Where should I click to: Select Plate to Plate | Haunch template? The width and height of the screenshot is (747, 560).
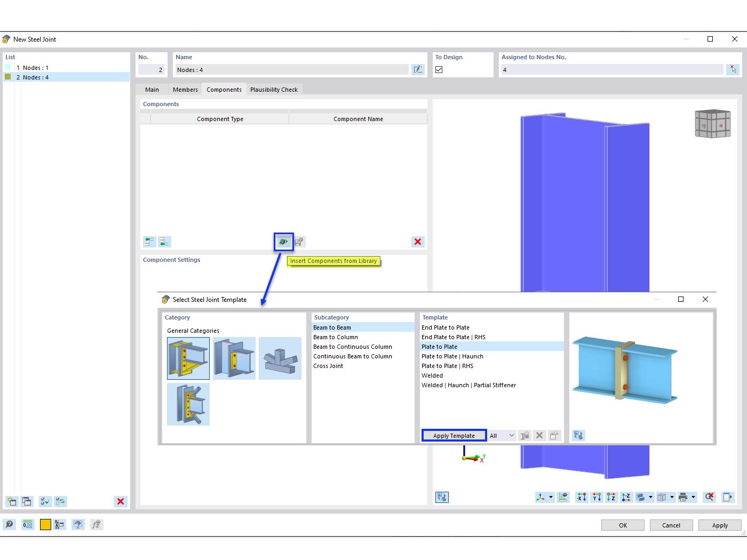[492, 356]
